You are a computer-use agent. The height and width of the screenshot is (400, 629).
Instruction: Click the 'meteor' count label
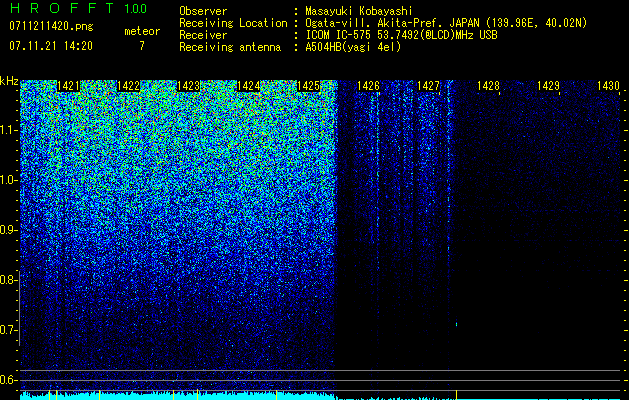[142, 31]
